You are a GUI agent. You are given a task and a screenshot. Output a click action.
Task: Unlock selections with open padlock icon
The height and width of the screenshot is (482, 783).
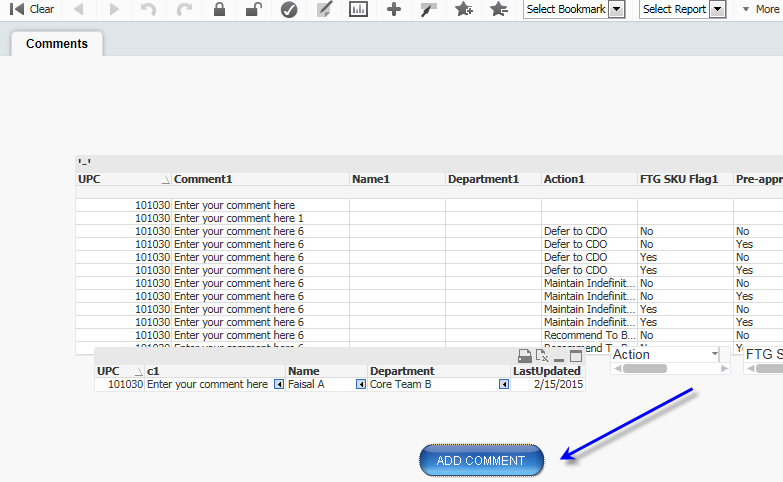[x=254, y=9]
